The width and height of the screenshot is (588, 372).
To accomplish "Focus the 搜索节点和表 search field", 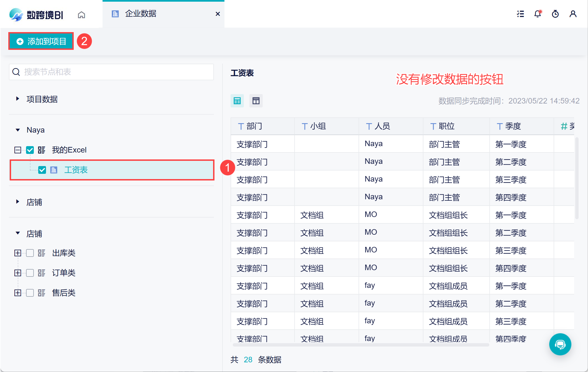I will [x=111, y=72].
